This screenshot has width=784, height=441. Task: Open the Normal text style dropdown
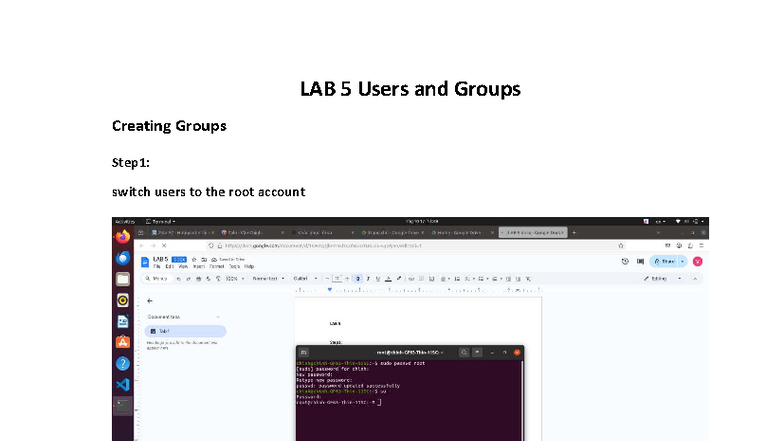point(268,278)
